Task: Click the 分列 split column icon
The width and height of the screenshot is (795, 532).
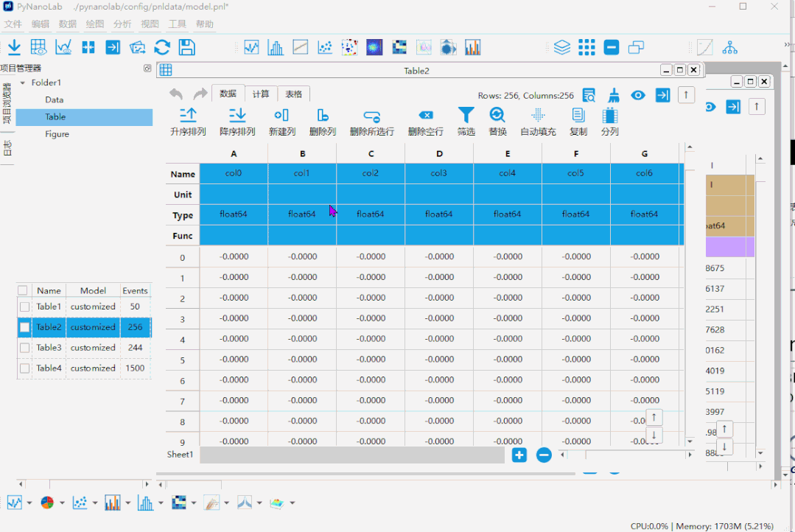Action: pyautogui.click(x=609, y=115)
